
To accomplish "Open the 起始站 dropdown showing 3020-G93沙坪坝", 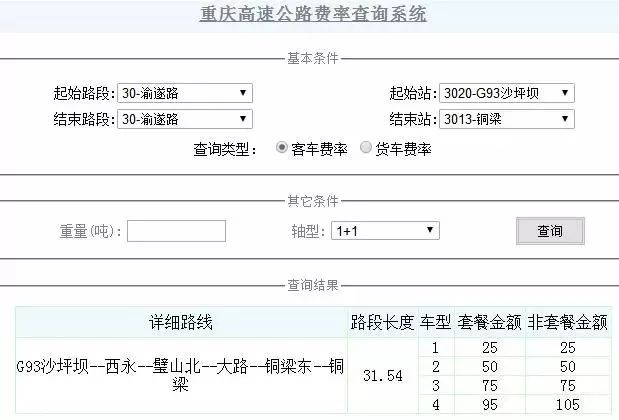I will [x=507, y=93].
